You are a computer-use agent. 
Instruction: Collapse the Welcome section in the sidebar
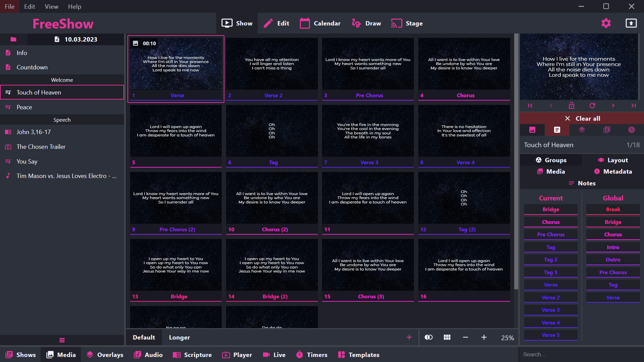(x=62, y=80)
